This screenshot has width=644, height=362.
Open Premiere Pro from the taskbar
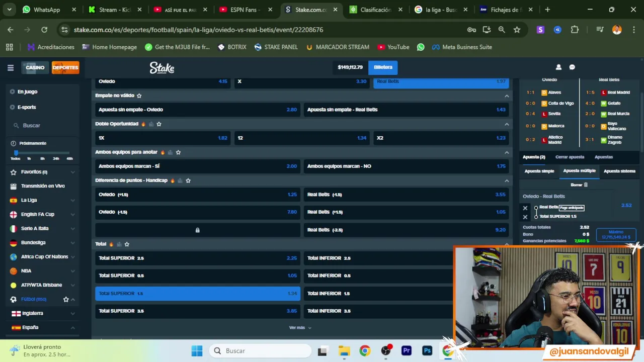407,351
